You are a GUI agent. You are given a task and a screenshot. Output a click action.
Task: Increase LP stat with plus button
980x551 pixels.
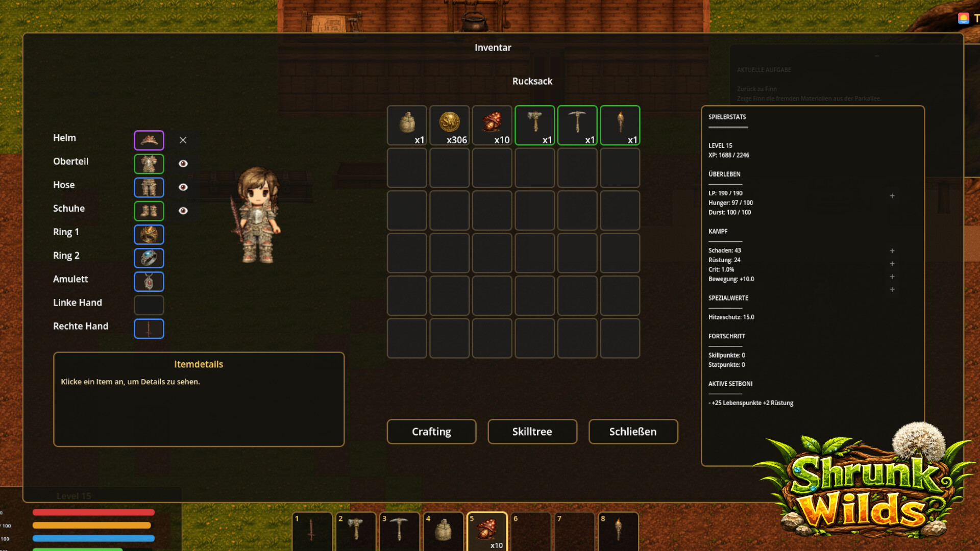[x=892, y=196]
